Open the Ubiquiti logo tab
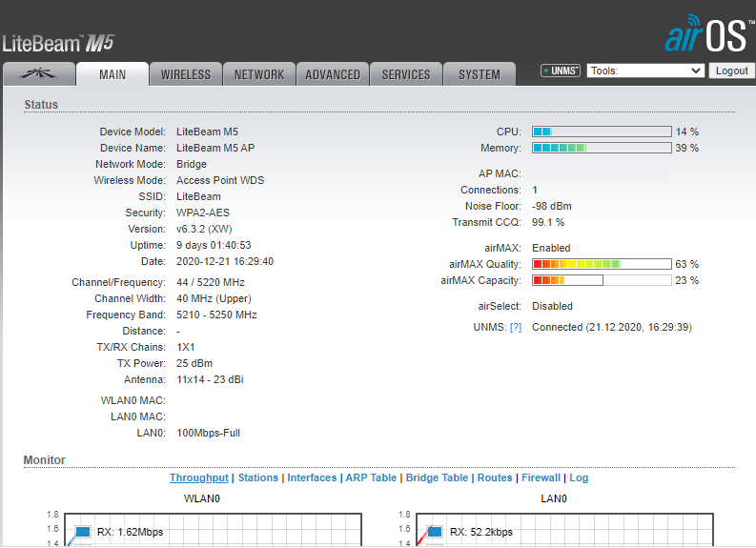Screen dimensions: 756x548 [x=39, y=74]
